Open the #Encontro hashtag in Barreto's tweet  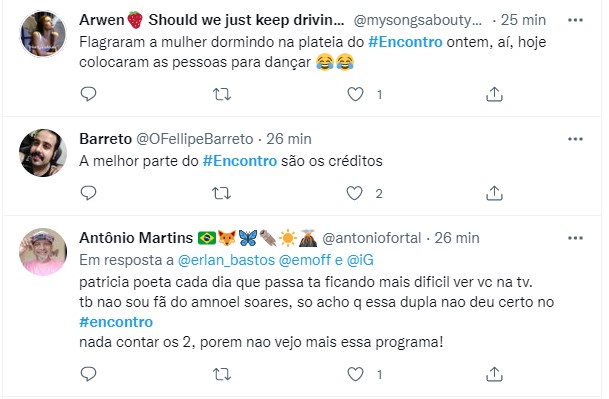point(240,161)
